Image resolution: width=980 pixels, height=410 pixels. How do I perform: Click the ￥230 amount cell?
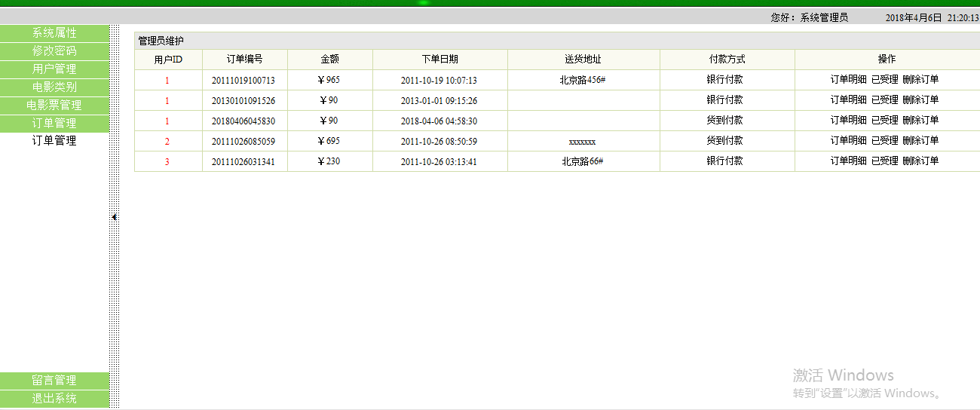click(x=329, y=161)
